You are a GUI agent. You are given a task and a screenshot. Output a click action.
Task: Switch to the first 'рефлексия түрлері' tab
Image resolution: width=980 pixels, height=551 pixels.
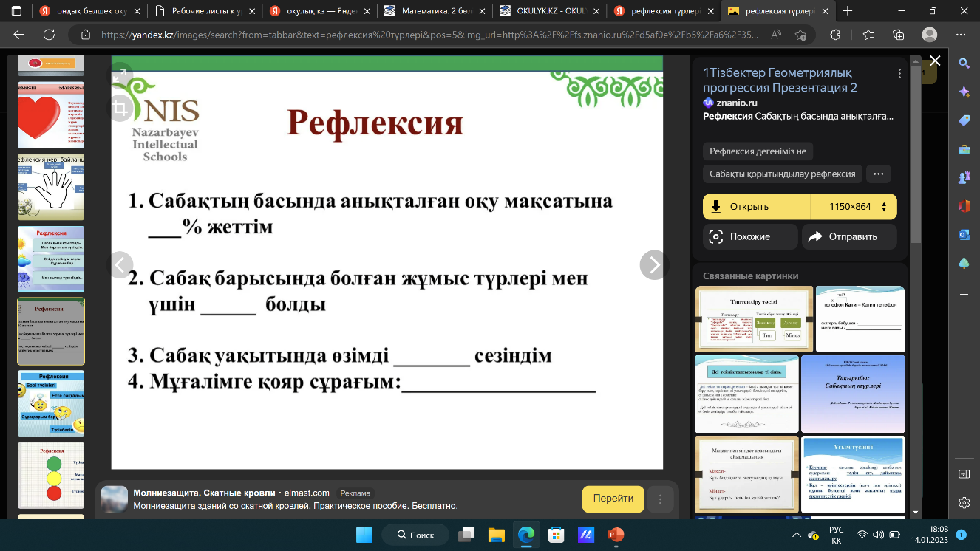tap(664, 11)
